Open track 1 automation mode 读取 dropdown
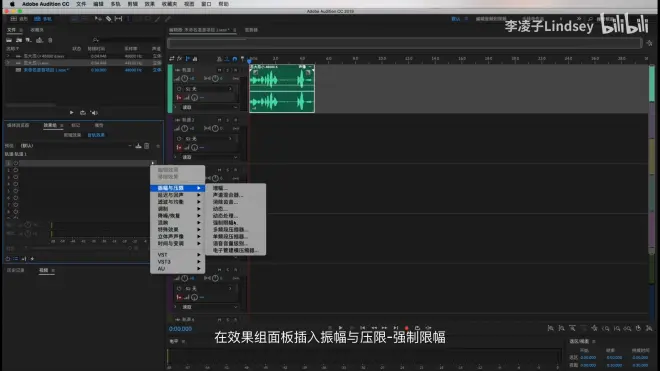The height and width of the screenshot is (371, 660). pos(210,107)
